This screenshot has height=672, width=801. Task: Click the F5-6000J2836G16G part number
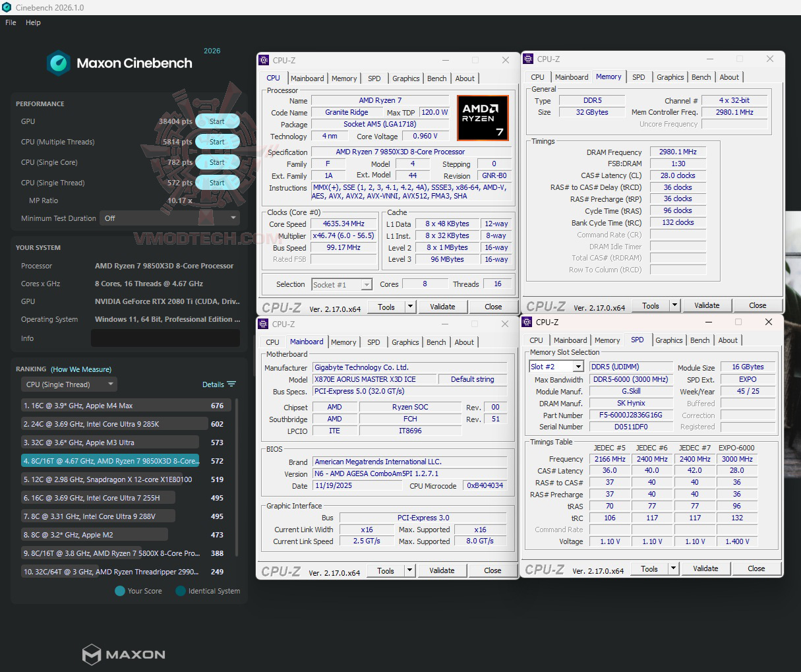631,415
